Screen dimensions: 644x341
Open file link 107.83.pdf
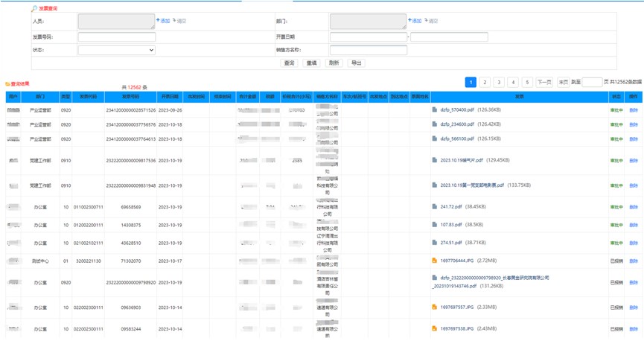[451, 225]
